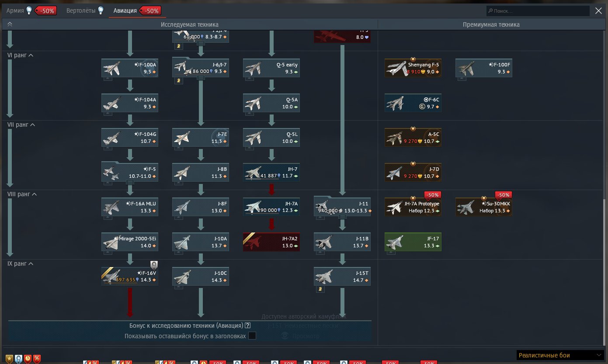Image resolution: width=608 pixels, height=364 pixels.
Task: Select the J-8B aircraft card
Action: coord(201,172)
